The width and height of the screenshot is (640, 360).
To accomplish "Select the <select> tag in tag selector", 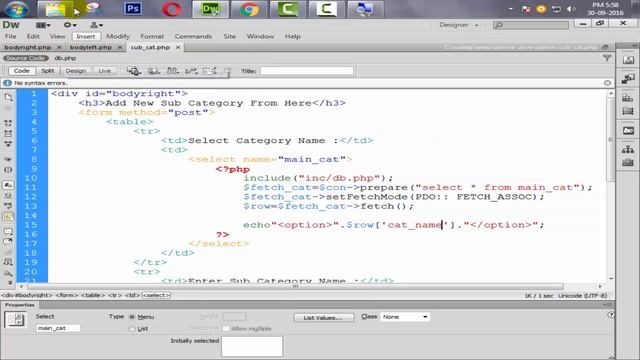I will point(156,295).
